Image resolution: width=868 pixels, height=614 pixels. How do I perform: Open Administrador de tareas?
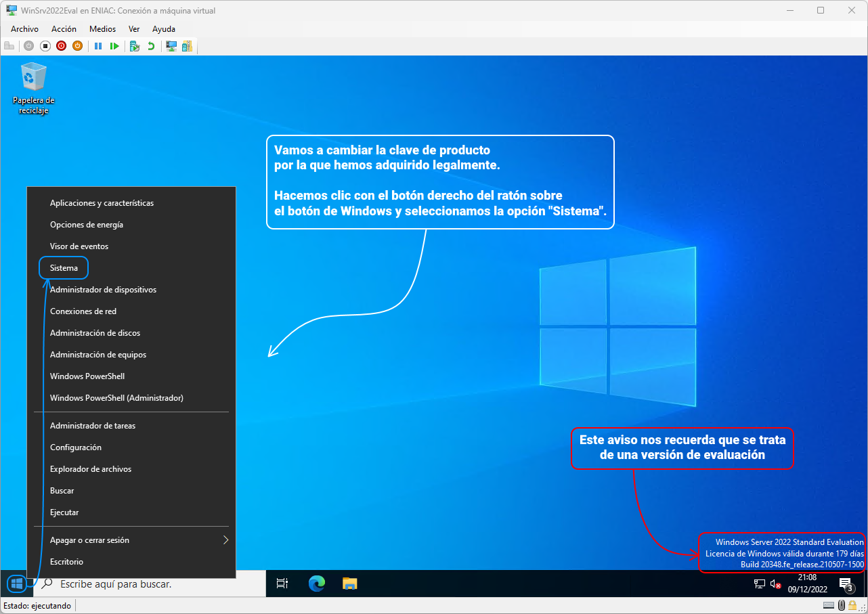click(x=131, y=426)
